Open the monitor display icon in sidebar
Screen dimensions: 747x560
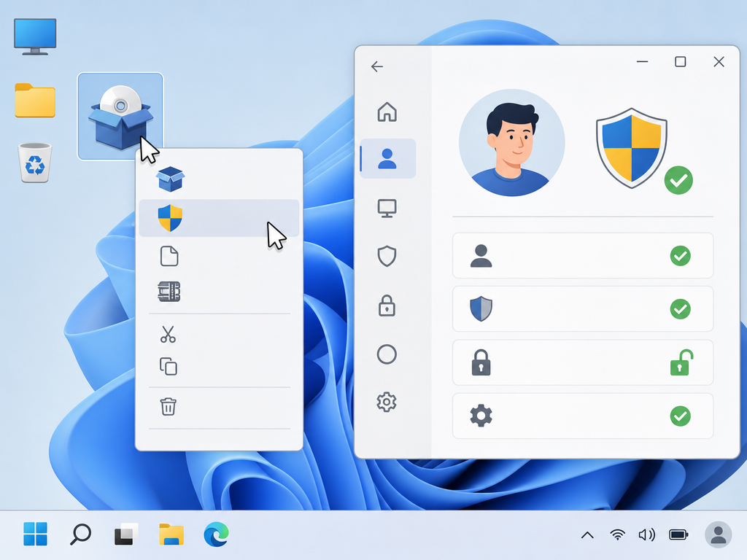(x=387, y=209)
